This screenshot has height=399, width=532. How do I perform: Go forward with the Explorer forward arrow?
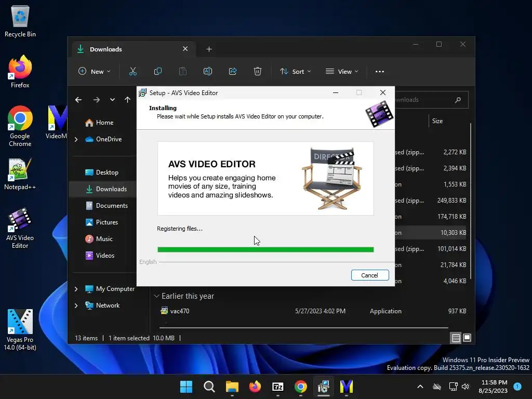tap(96, 100)
